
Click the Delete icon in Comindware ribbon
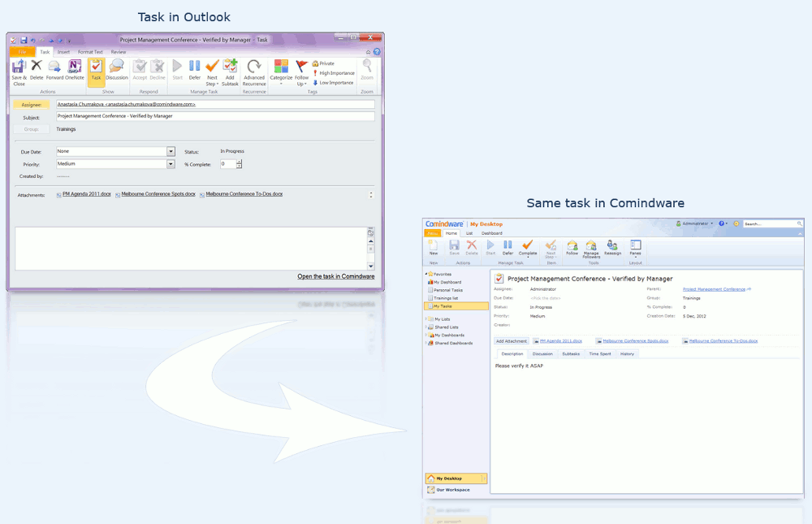tap(472, 248)
